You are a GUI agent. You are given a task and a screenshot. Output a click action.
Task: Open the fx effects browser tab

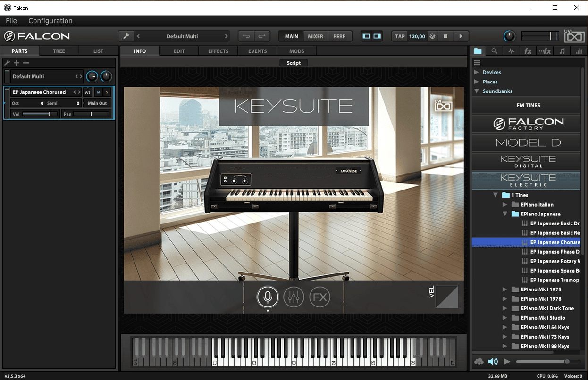(x=528, y=51)
